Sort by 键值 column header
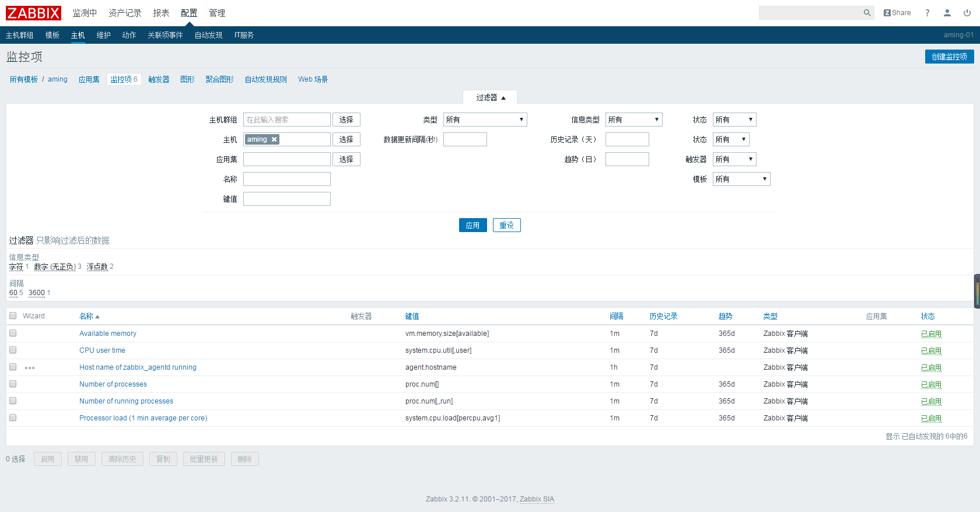 coord(412,316)
